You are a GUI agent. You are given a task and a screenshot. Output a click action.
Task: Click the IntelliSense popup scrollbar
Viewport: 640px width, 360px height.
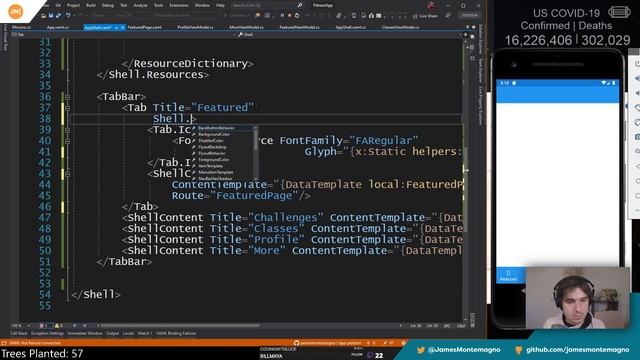(x=256, y=153)
